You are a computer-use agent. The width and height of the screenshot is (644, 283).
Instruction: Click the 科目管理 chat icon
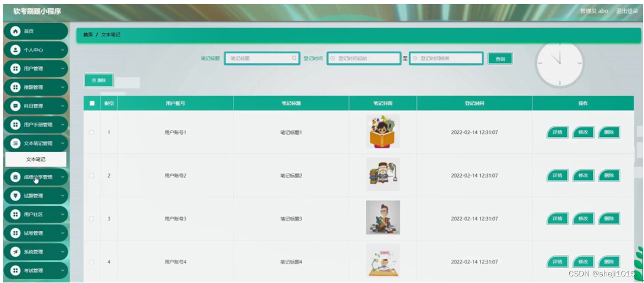tap(15, 106)
